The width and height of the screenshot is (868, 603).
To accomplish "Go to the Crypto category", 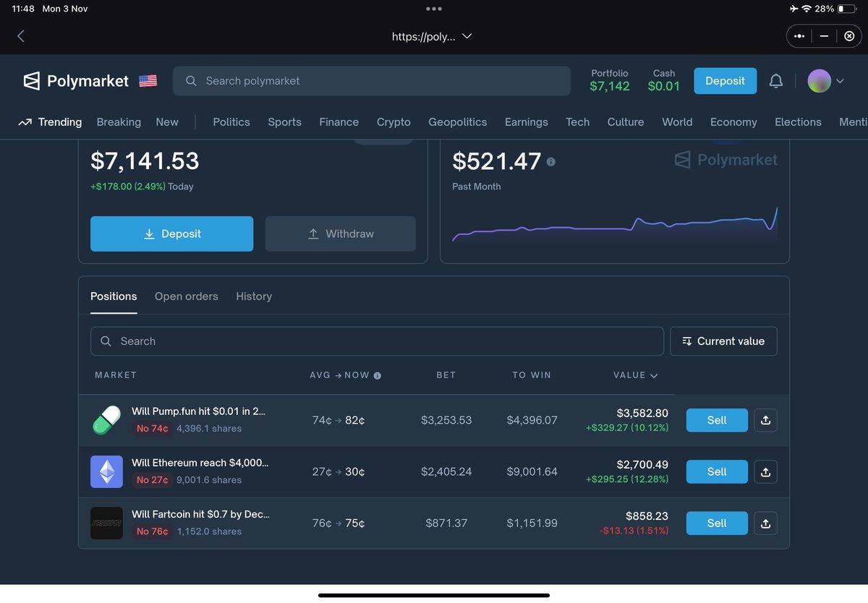I will pyautogui.click(x=393, y=122).
